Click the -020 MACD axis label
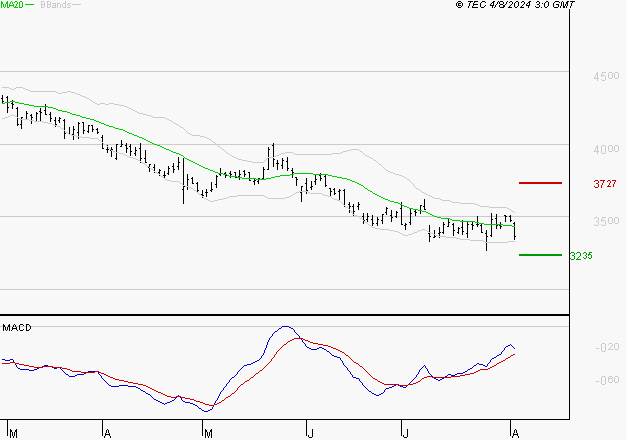Viewport: 627px width, 440px height. coord(607,347)
